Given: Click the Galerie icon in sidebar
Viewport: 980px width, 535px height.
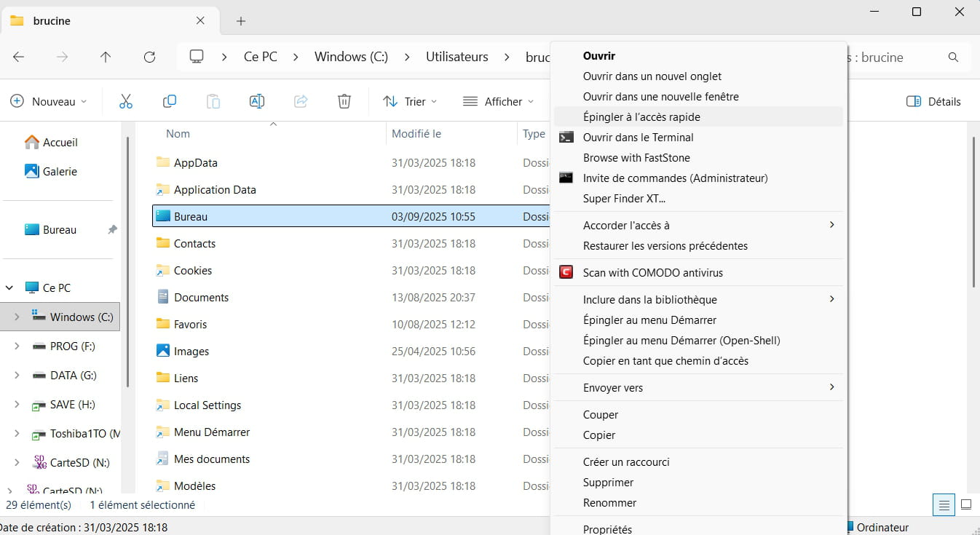Looking at the screenshot, I should (x=31, y=171).
